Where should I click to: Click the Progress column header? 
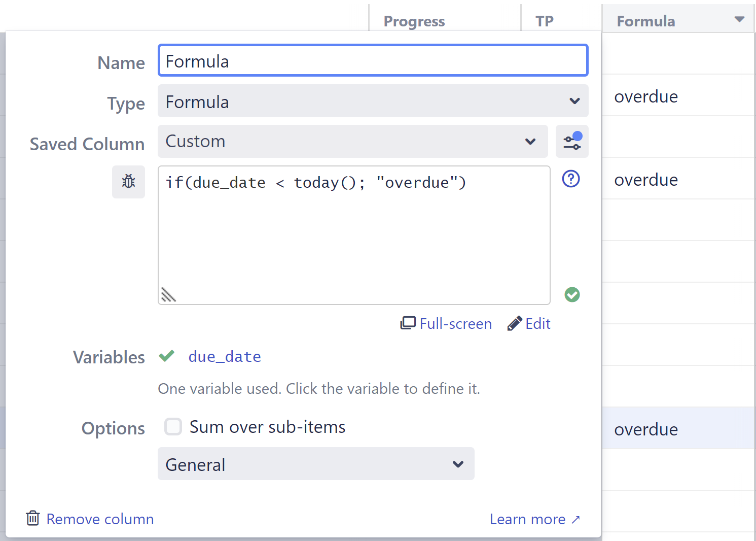tap(414, 21)
